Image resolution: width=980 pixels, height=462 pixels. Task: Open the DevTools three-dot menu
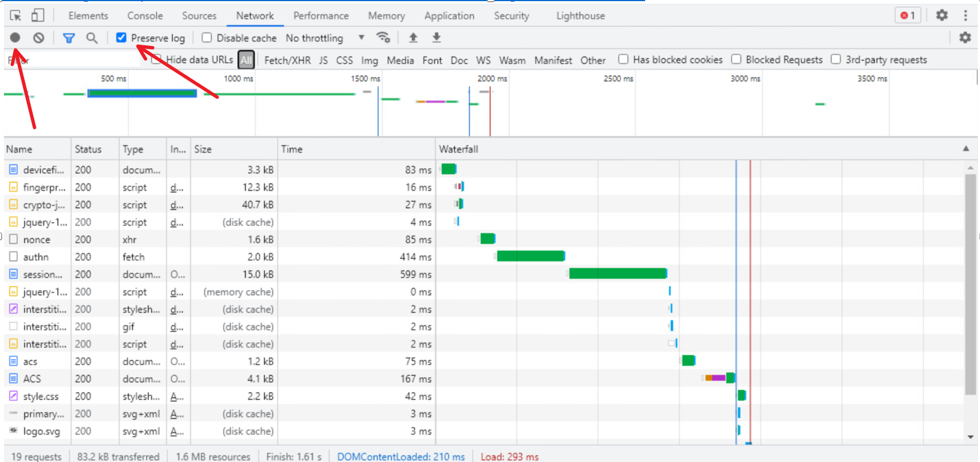click(965, 15)
